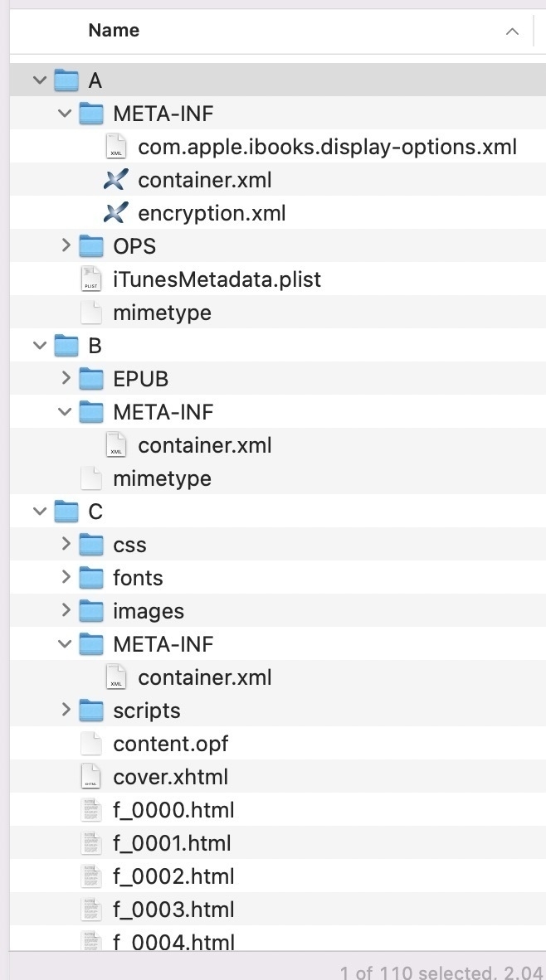Viewport: 546px width, 980px height.
Task: Click the XHTML file icon for cover.xhtml
Action: (x=91, y=776)
